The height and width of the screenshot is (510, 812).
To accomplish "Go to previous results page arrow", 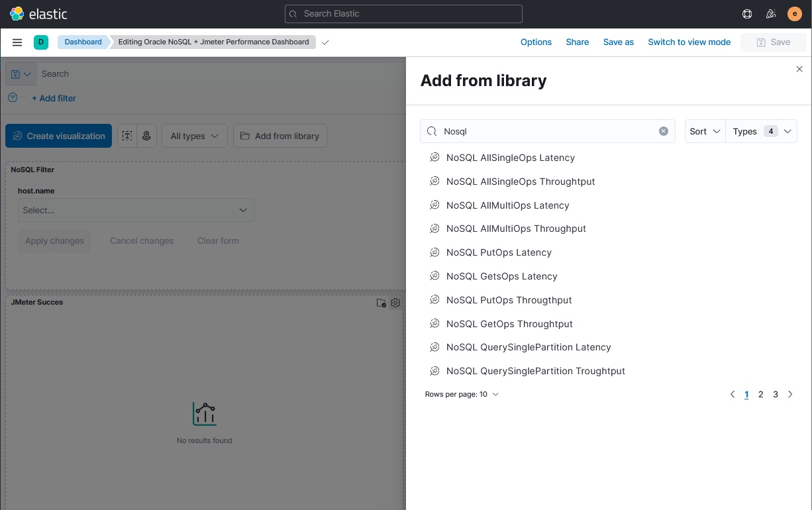I will pyautogui.click(x=733, y=394).
